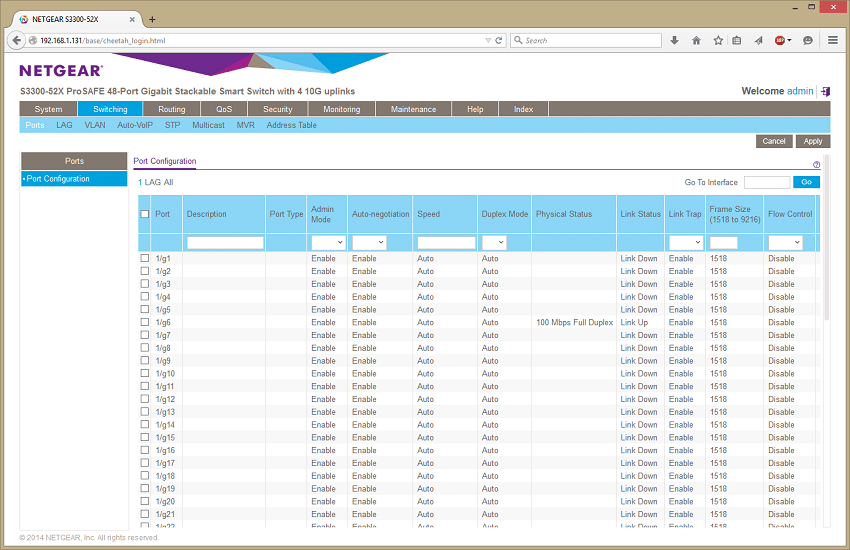Close the NETGEAR S3300-52X tab
The width and height of the screenshot is (850, 550).
pyautogui.click(x=132, y=20)
